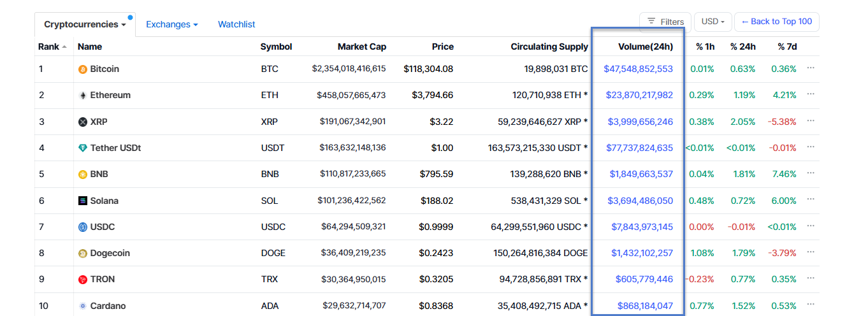Open the more options ellipsis for TRON
Viewport: 868px width, 316px height.
[x=811, y=278]
